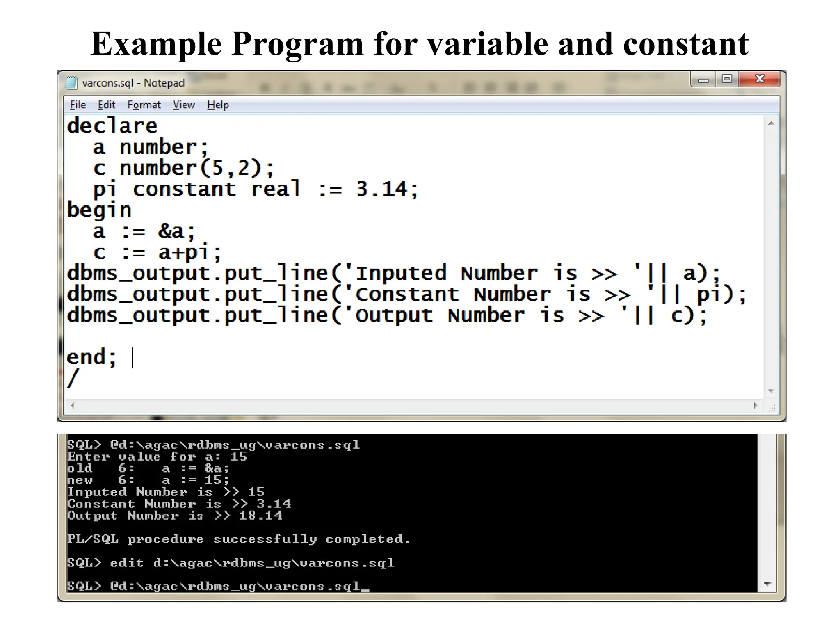Click the 'pi constant real := 3.14;' line
The image size is (840, 630).
point(255,189)
